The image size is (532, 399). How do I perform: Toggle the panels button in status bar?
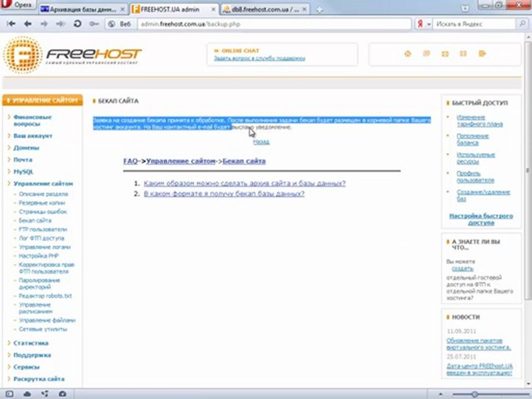coord(9,394)
